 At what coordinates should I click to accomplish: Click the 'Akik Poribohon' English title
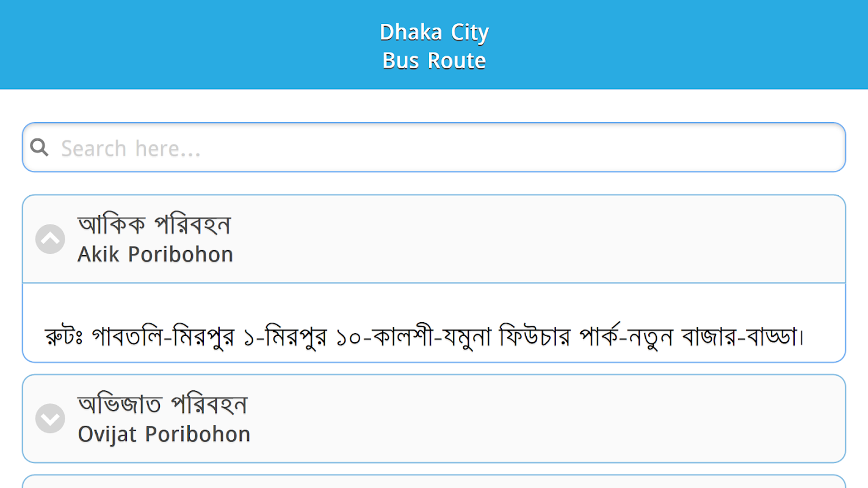coord(155,254)
